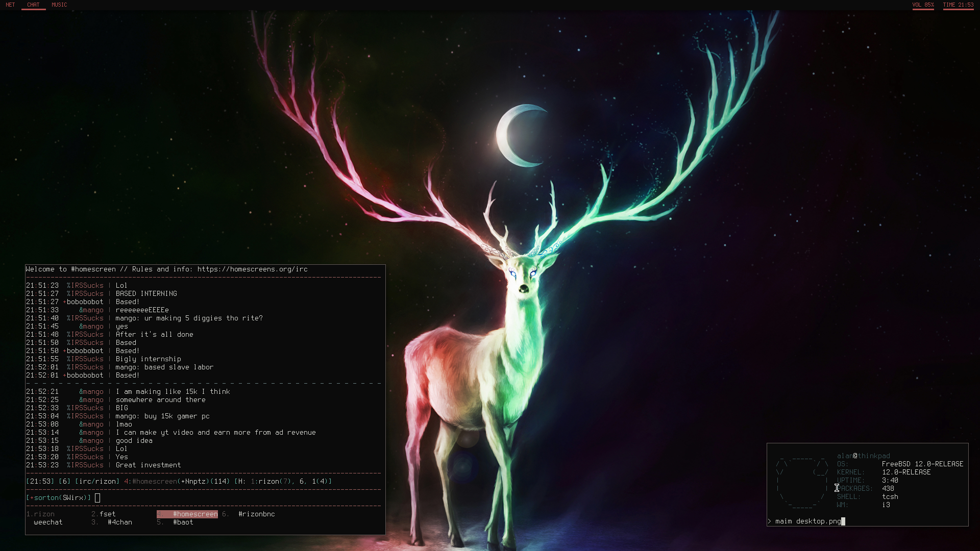Click message about yt video ad revenue

[x=216, y=432]
